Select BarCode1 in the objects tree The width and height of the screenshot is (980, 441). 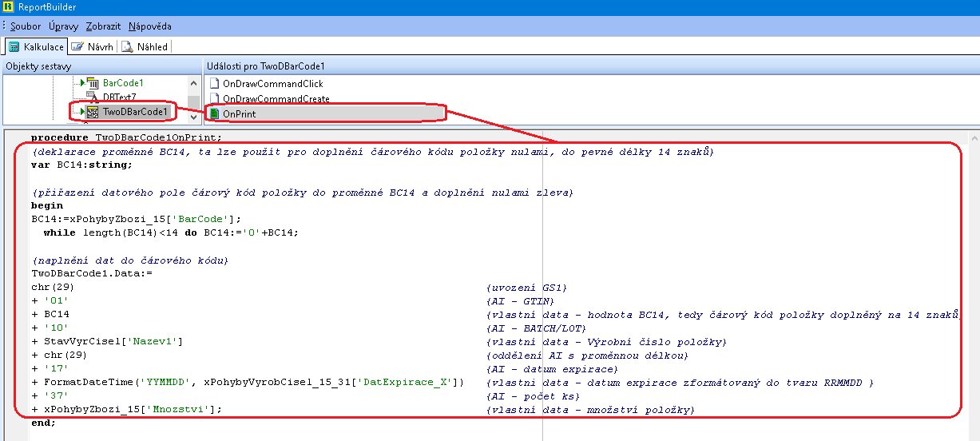(x=122, y=83)
